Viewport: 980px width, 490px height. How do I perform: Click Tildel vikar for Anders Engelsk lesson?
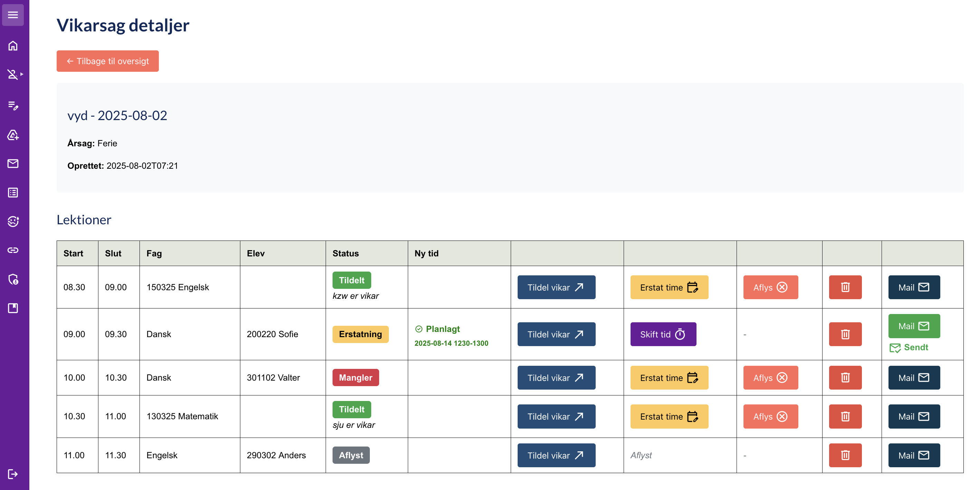[x=556, y=455]
